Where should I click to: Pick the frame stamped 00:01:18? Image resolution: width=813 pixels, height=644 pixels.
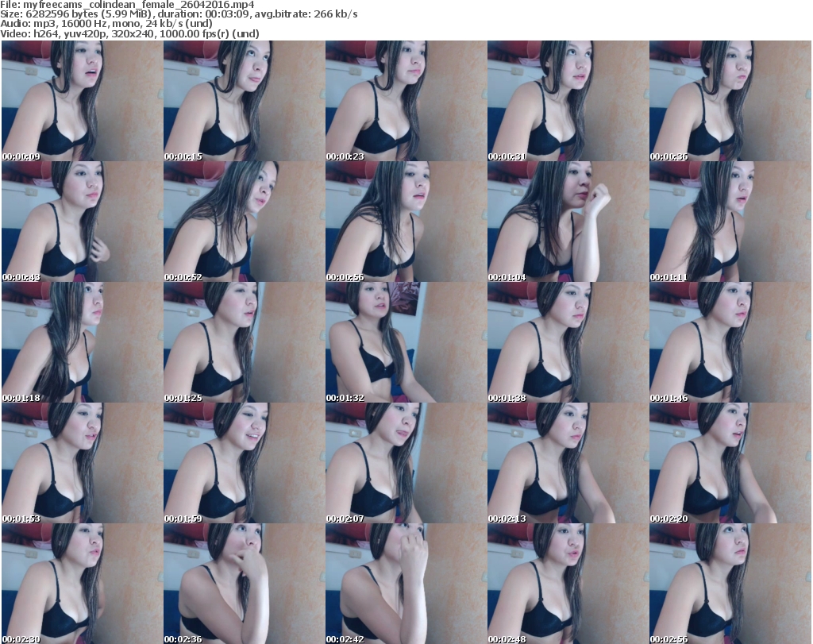[82, 343]
